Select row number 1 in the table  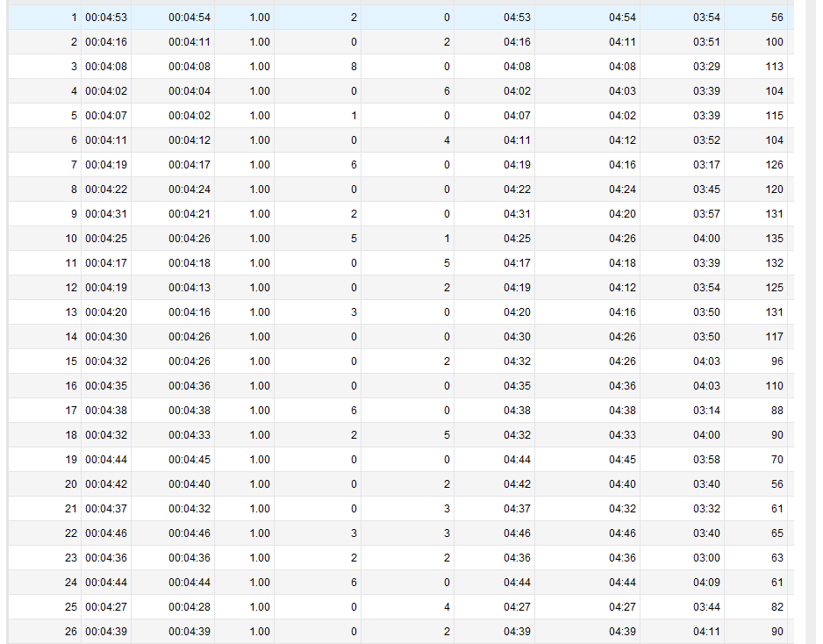pyautogui.click(x=74, y=18)
